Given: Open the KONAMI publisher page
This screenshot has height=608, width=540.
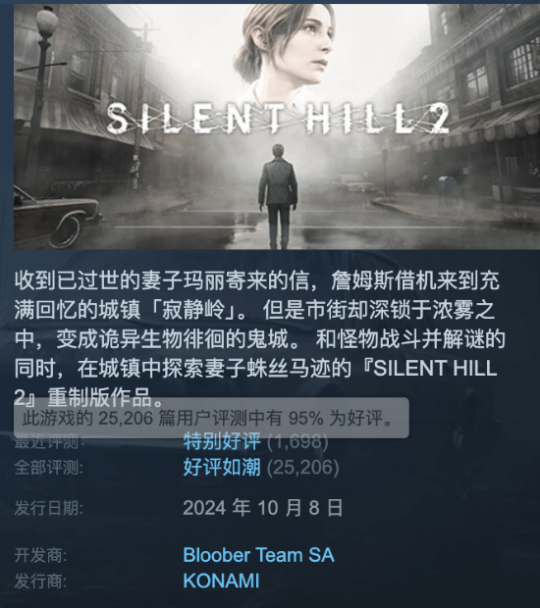Looking at the screenshot, I should 221,580.
